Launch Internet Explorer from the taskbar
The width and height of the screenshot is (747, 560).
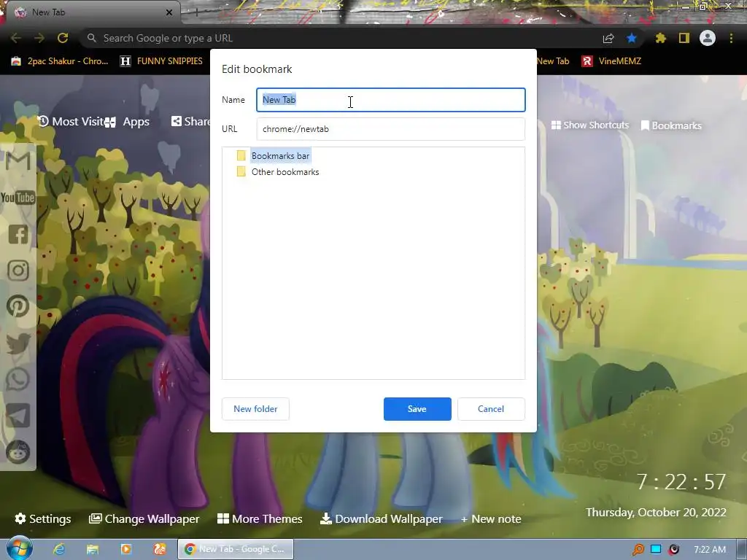pos(59,549)
